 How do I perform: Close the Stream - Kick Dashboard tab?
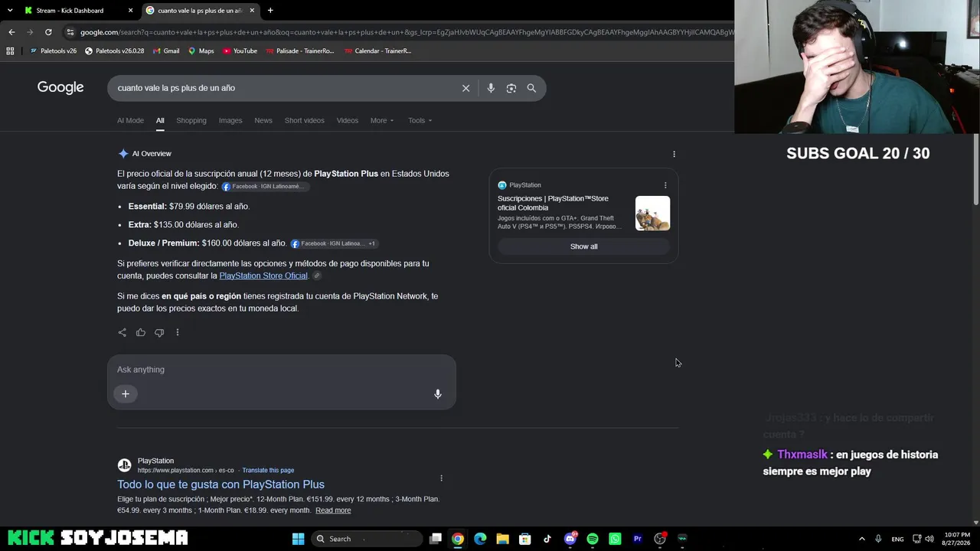(130, 11)
